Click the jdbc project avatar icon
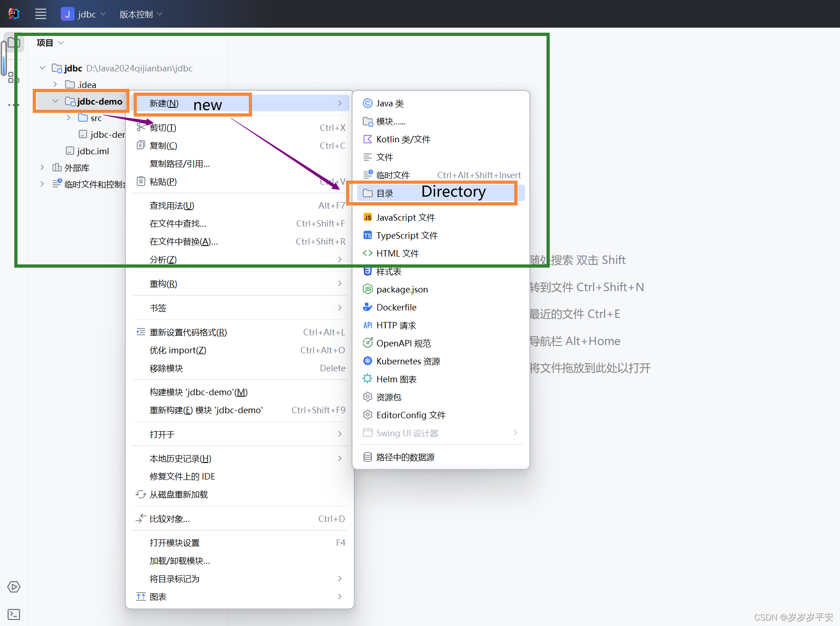The image size is (840, 626). click(67, 14)
